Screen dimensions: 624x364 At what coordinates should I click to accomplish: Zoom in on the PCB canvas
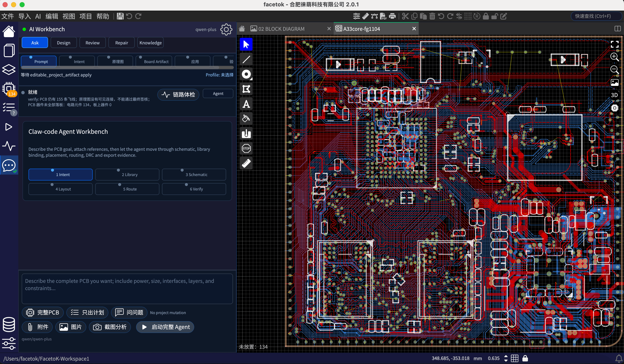click(x=615, y=57)
